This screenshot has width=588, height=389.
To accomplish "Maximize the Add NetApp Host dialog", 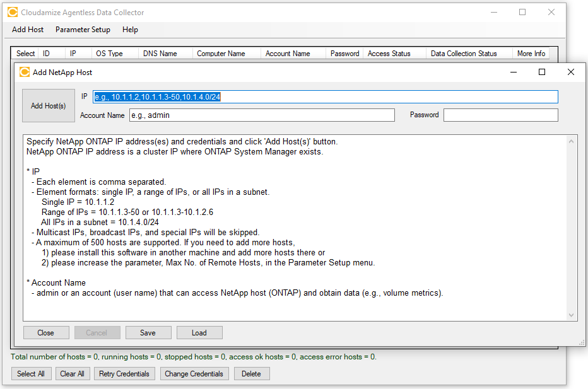I will tap(541, 72).
